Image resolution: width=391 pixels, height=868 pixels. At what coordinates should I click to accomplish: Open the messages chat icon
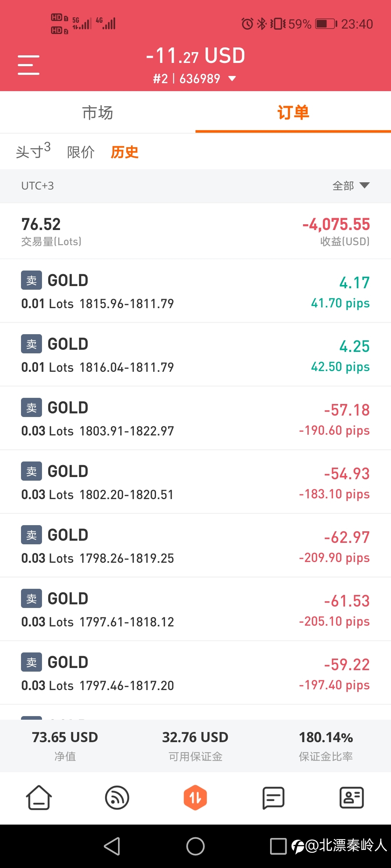click(x=273, y=797)
